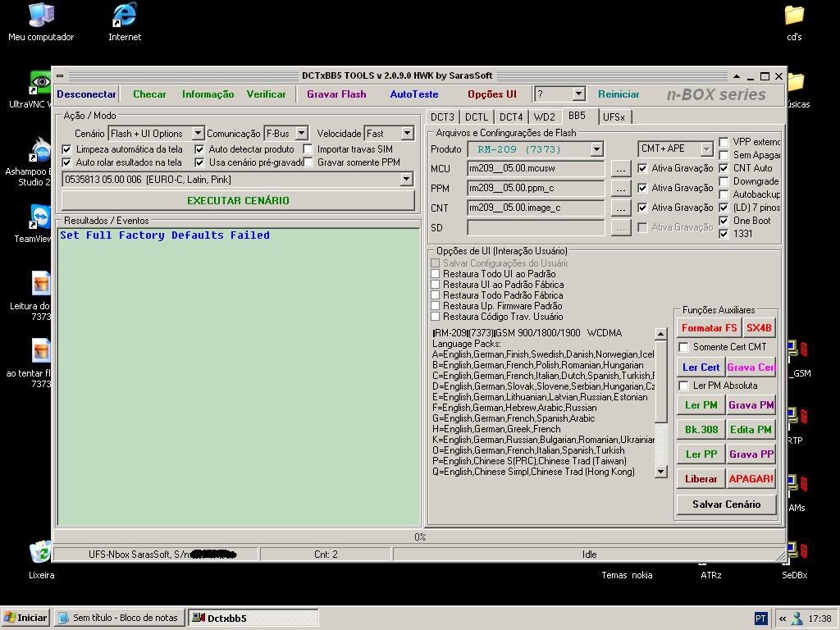Toggle Auto detectar produto checkbox

click(200, 149)
